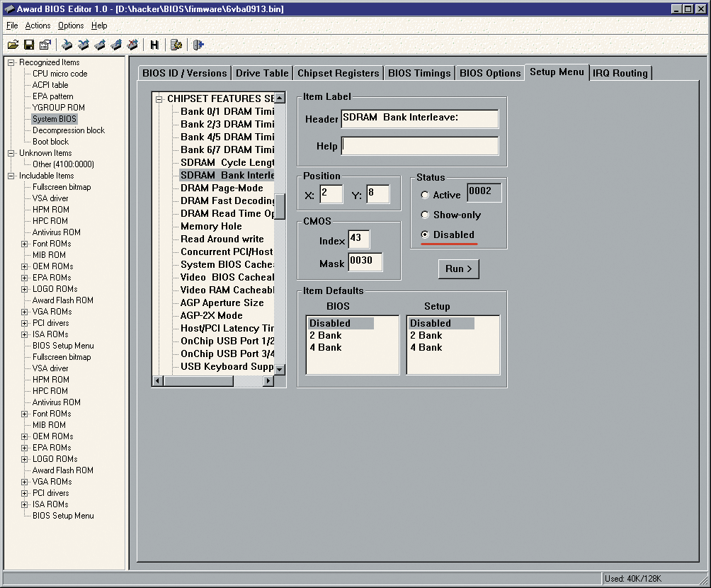Select the Active status radio button
The image size is (711, 588).
tap(425, 195)
